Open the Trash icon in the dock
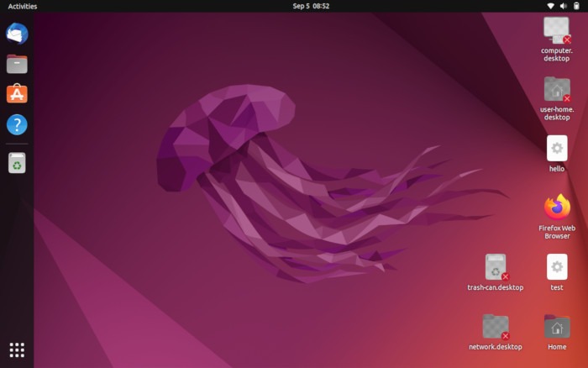Viewport: 588px width, 368px height. (x=17, y=163)
